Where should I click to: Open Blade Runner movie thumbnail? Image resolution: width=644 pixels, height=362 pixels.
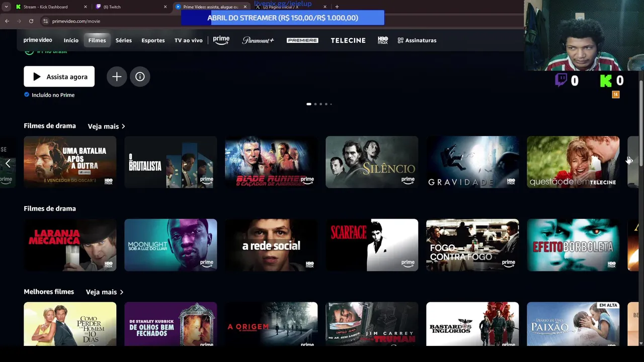[x=271, y=162]
